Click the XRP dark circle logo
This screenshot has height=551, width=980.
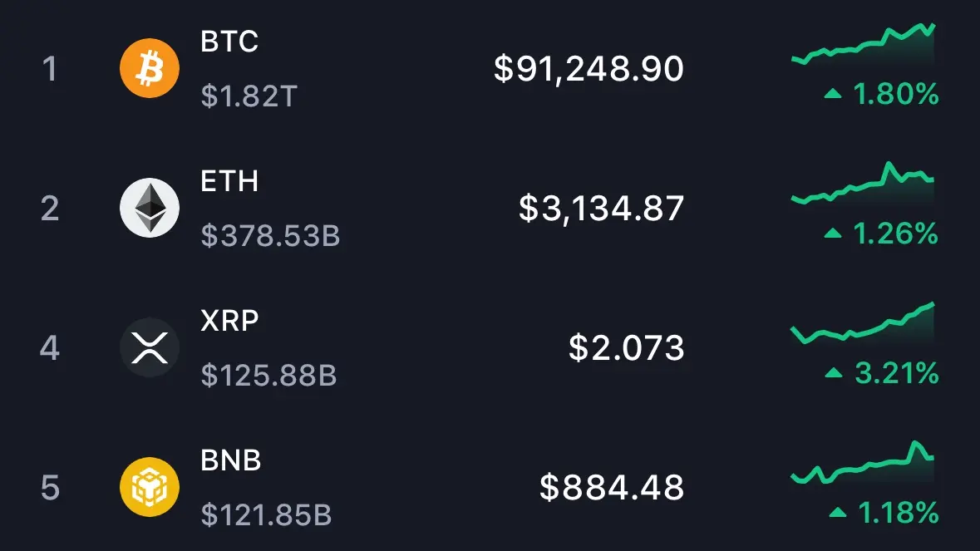point(150,347)
